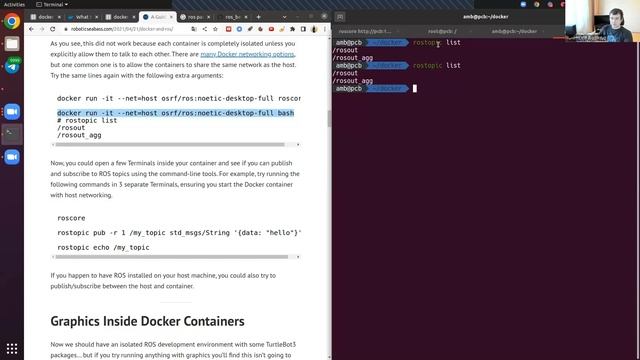Screen dimensions: 640x360
Task: Open Files manager in the dock
Action: [12, 44]
